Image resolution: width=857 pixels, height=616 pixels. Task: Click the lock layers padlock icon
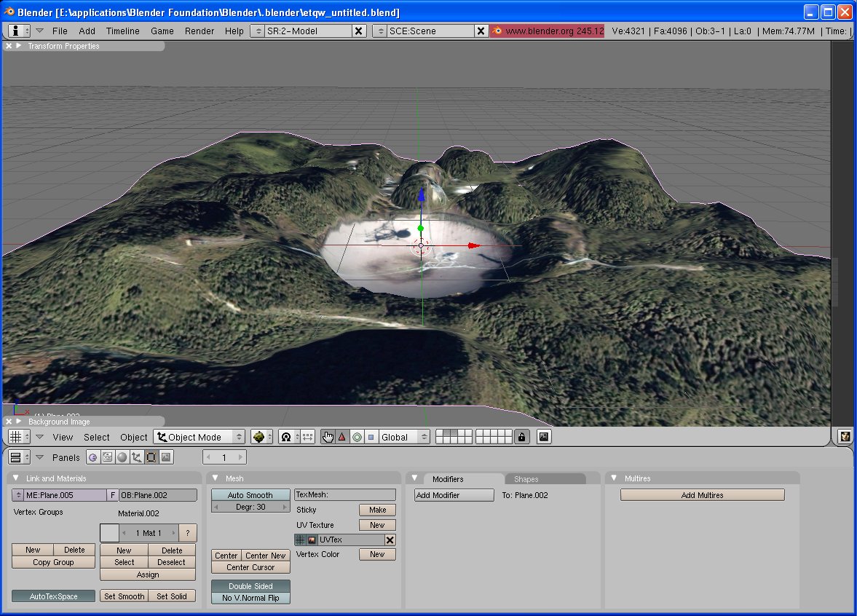pos(521,437)
